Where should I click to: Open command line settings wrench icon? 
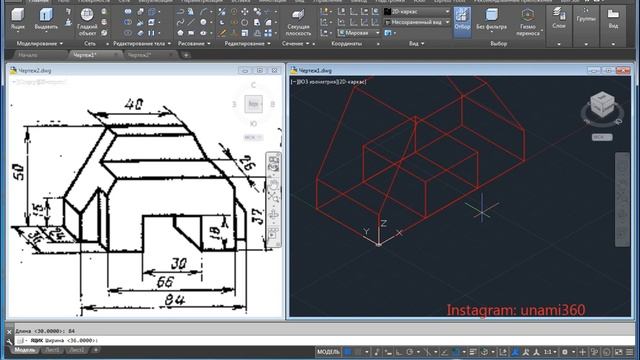point(9,340)
